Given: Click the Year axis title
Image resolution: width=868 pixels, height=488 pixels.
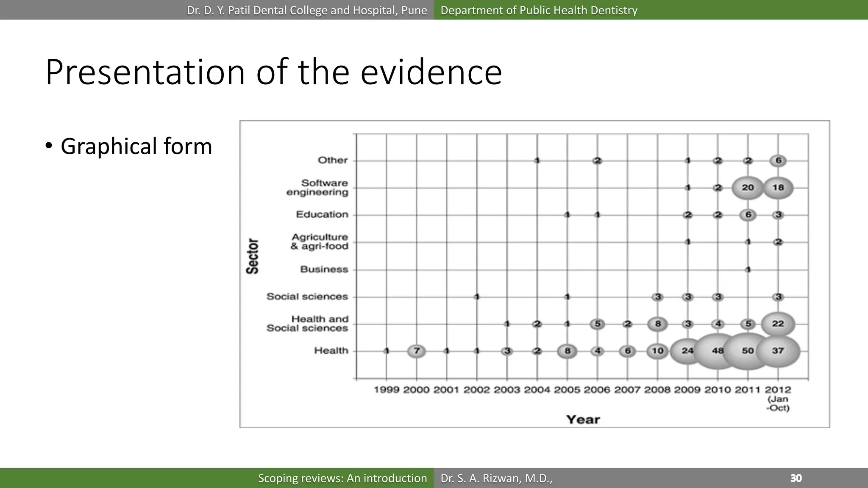Looking at the screenshot, I should [583, 419].
